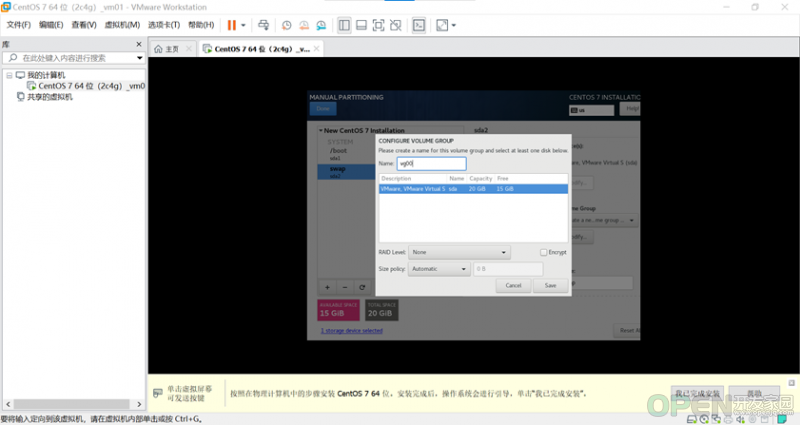Revert to the previous snapshot icon
The width and height of the screenshot is (800, 425).
click(x=304, y=25)
